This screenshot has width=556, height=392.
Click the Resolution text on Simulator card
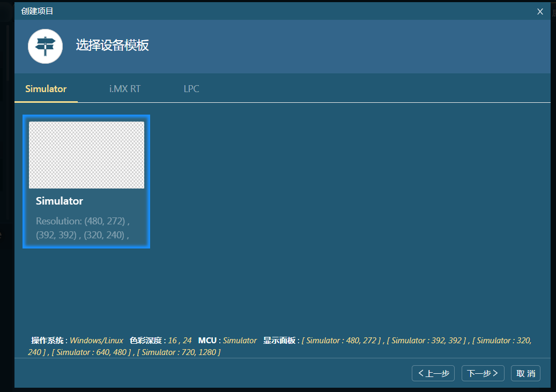click(83, 228)
